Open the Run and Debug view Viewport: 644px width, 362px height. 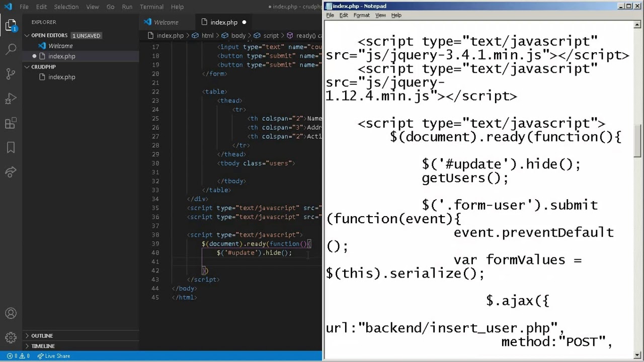(x=11, y=99)
